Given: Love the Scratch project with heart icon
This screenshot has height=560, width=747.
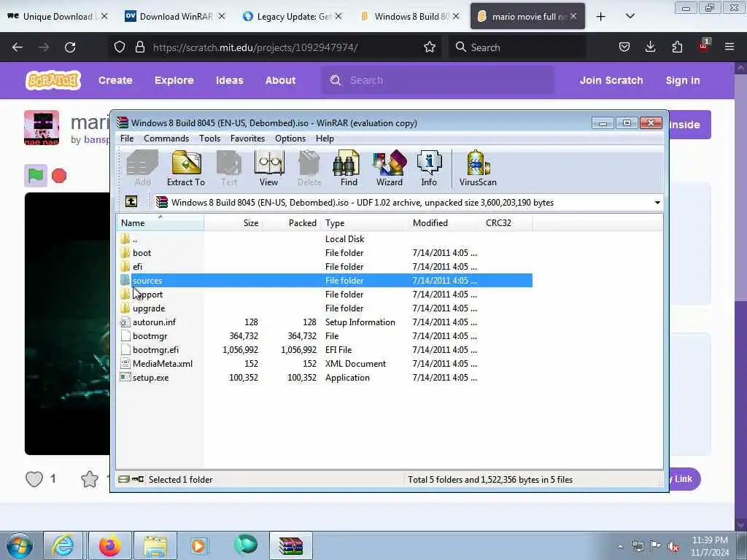Looking at the screenshot, I should [x=34, y=478].
